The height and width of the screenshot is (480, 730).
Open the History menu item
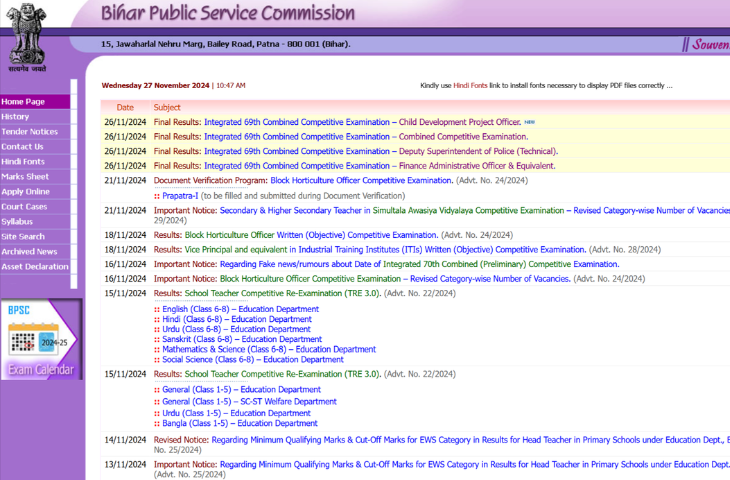coord(35,116)
